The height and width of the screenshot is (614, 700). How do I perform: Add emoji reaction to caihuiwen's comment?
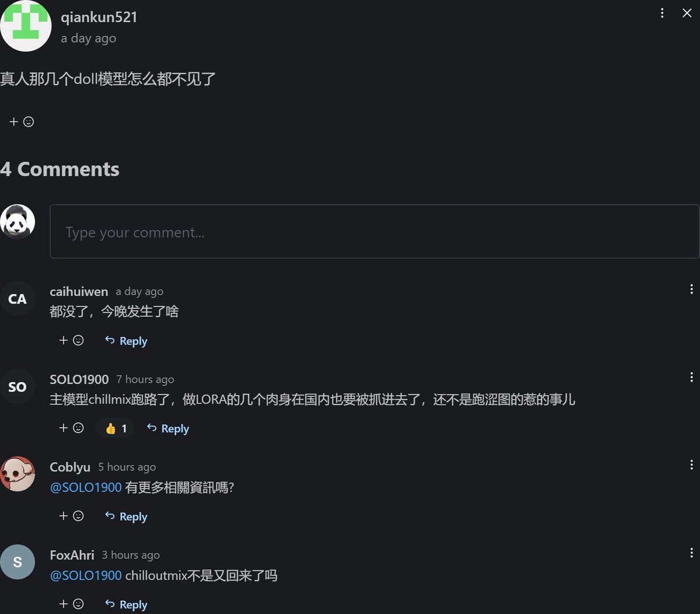click(x=71, y=340)
